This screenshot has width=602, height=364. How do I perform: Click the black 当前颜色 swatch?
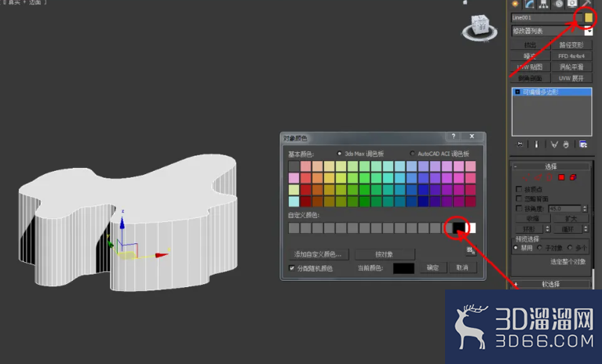(x=403, y=268)
